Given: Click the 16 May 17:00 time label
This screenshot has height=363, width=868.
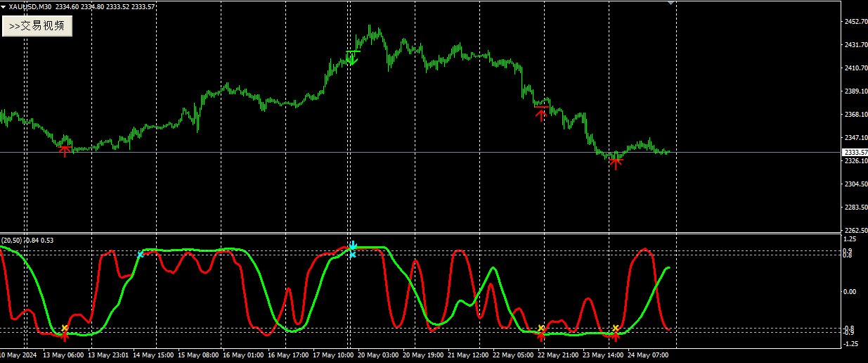Looking at the screenshot, I should (x=289, y=355).
